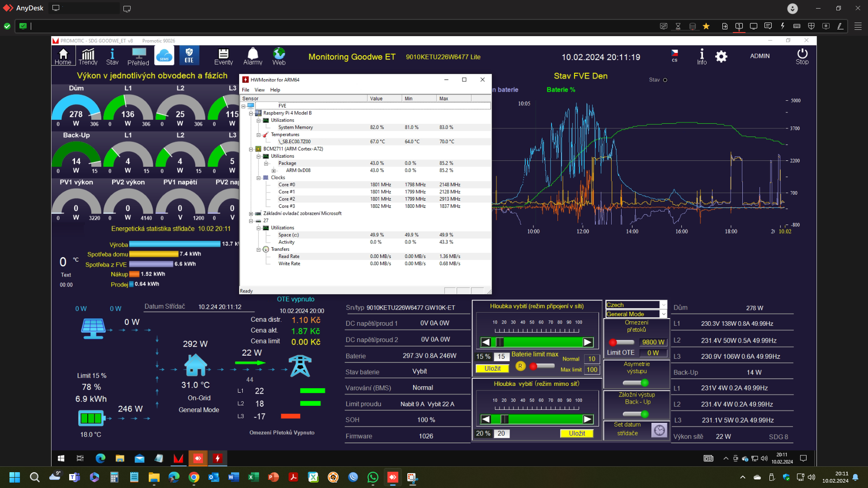
Task: Click right arrow of off-grid discharge slider
Action: (x=587, y=419)
